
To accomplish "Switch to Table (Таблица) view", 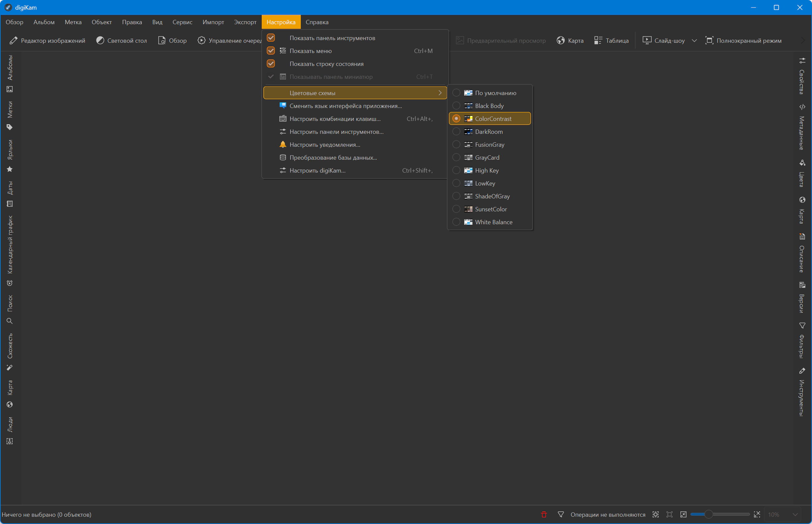I will pyautogui.click(x=611, y=40).
